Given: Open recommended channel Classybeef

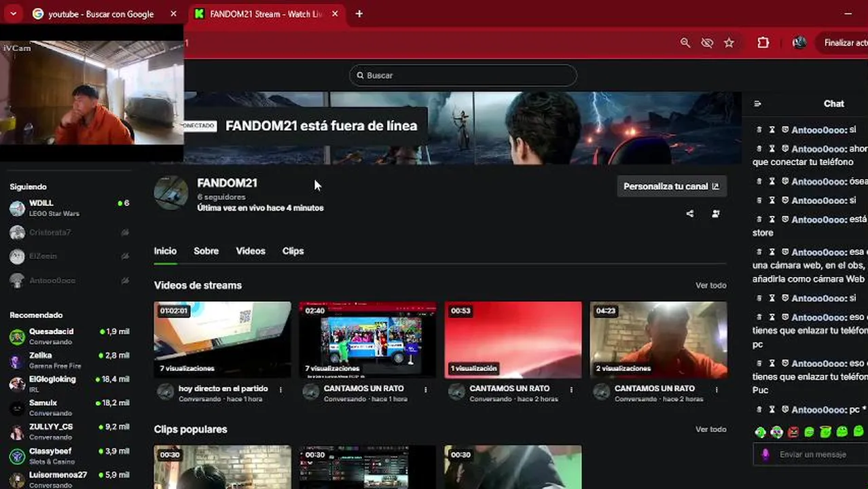Looking at the screenshot, I should [x=69, y=456].
